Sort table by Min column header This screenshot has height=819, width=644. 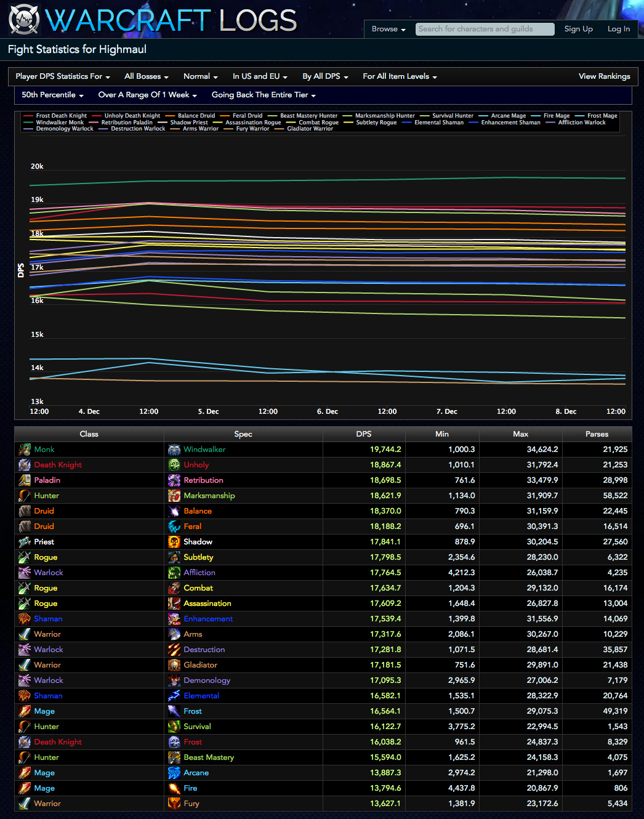[x=442, y=434]
